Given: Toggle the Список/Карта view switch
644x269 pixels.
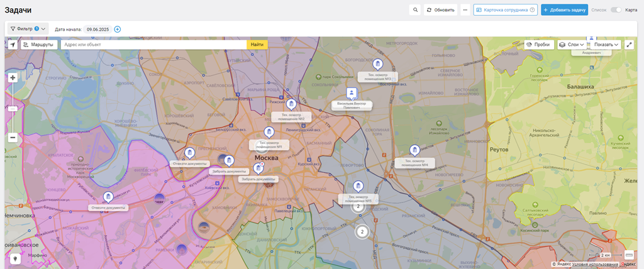Looking at the screenshot, I should [616, 10].
